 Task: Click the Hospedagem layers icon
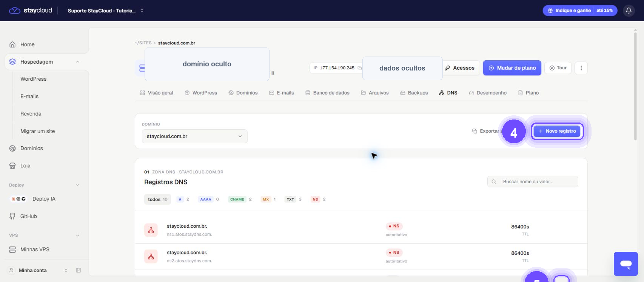coord(12,62)
